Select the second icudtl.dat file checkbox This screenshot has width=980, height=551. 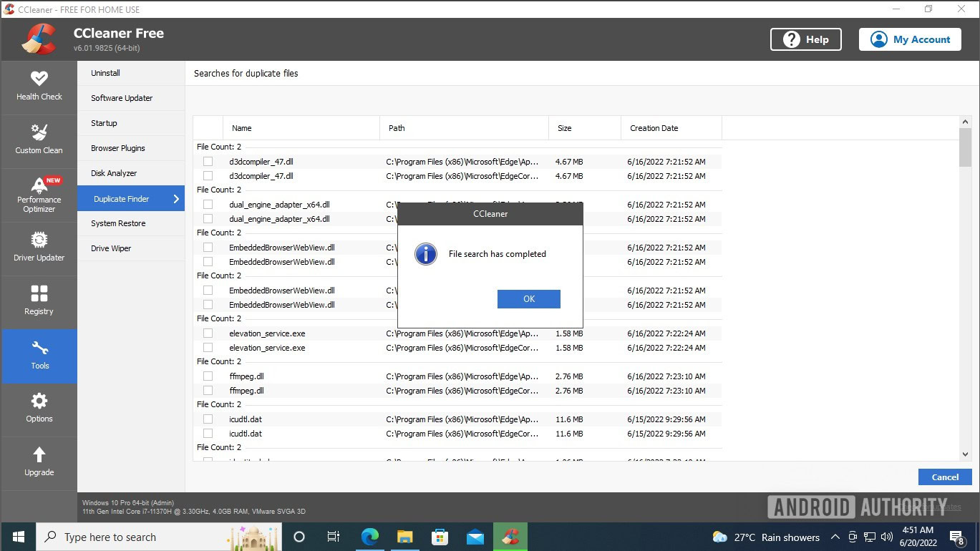(x=208, y=434)
